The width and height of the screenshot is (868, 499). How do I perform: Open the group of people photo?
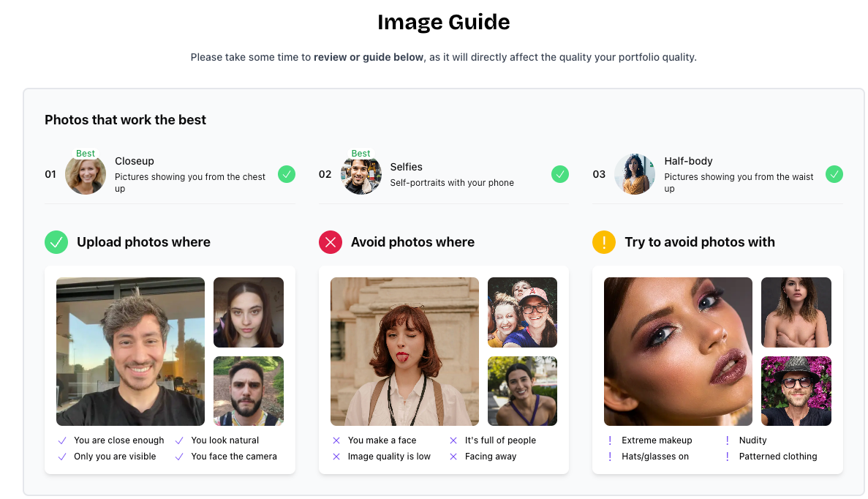(x=522, y=312)
